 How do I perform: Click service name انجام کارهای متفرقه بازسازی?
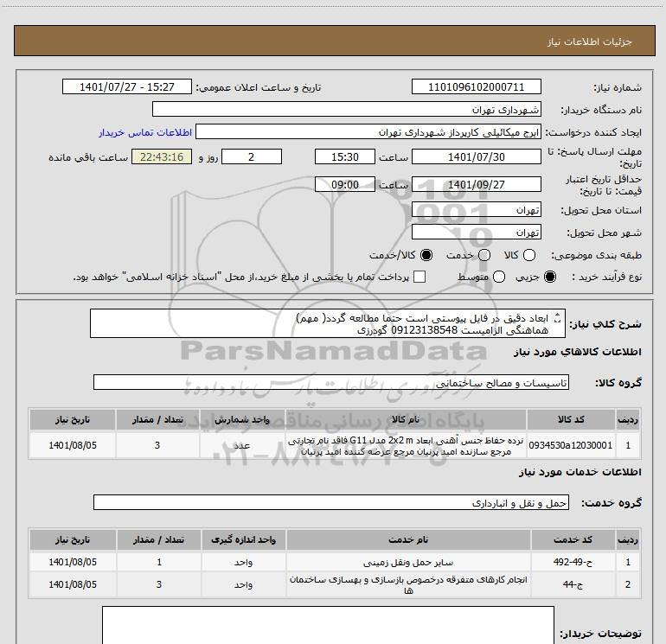[408, 584]
